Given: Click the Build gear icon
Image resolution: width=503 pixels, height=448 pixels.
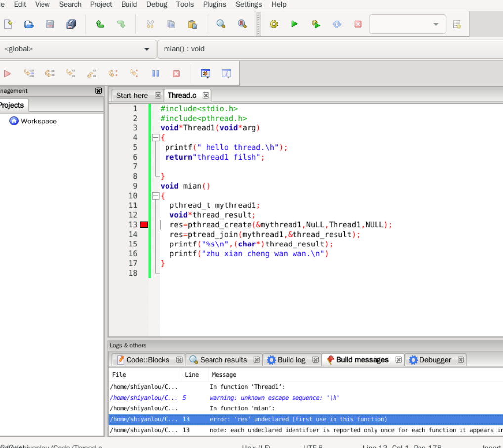Looking at the screenshot, I should (273, 24).
